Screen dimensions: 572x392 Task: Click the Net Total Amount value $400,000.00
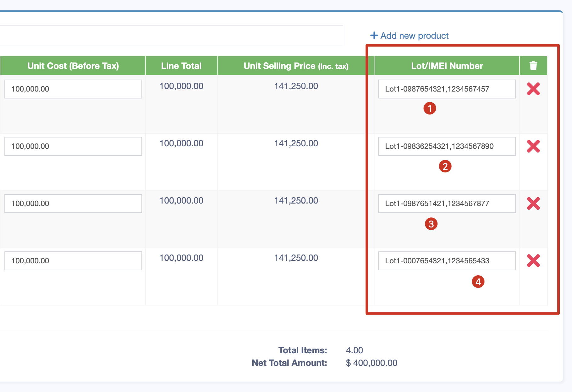pos(371,363)
